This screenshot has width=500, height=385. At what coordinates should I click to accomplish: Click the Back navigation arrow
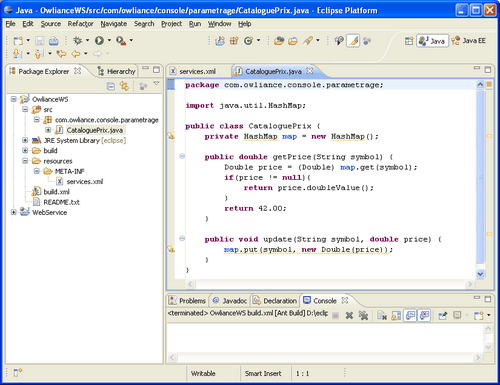(x=76, y=53)
